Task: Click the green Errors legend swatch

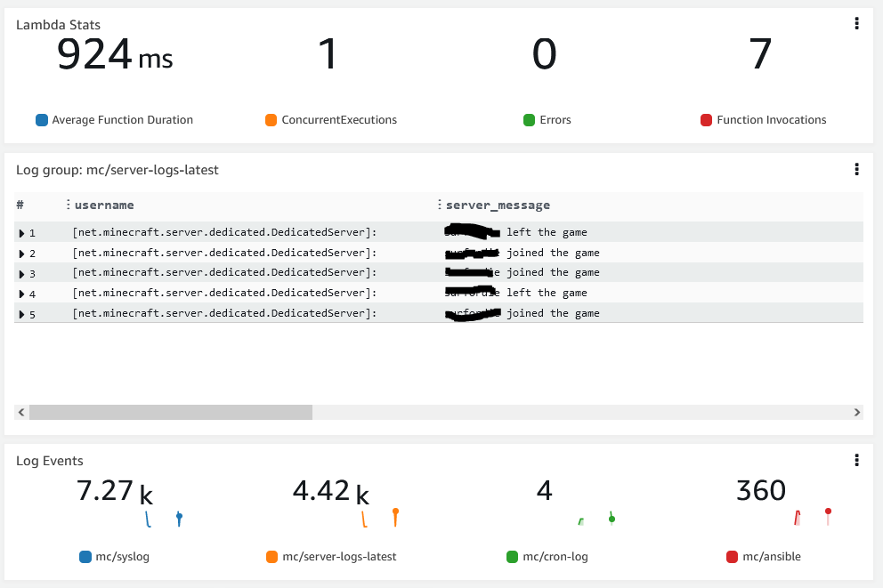Action: click(x=529, y=120)
